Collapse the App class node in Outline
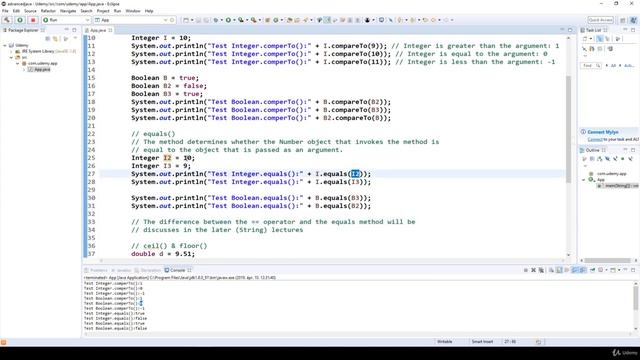 [x=584, y=180]
